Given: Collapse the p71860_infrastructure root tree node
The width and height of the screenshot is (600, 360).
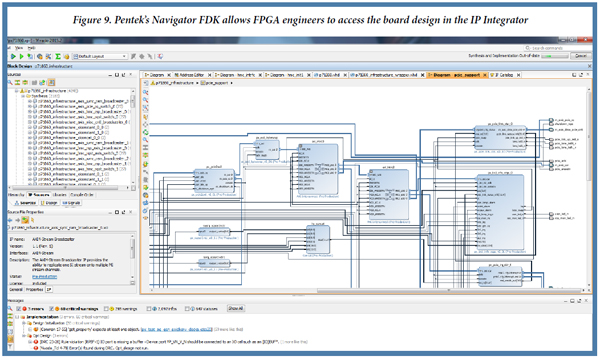Looking at the screenshot, I should [16, 91].
